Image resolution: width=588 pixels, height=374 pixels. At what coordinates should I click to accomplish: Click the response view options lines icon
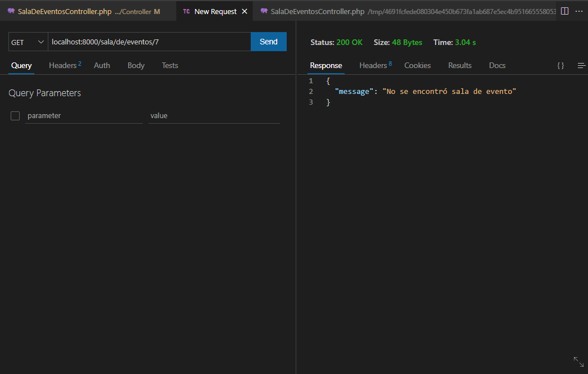tap(581, 65)
